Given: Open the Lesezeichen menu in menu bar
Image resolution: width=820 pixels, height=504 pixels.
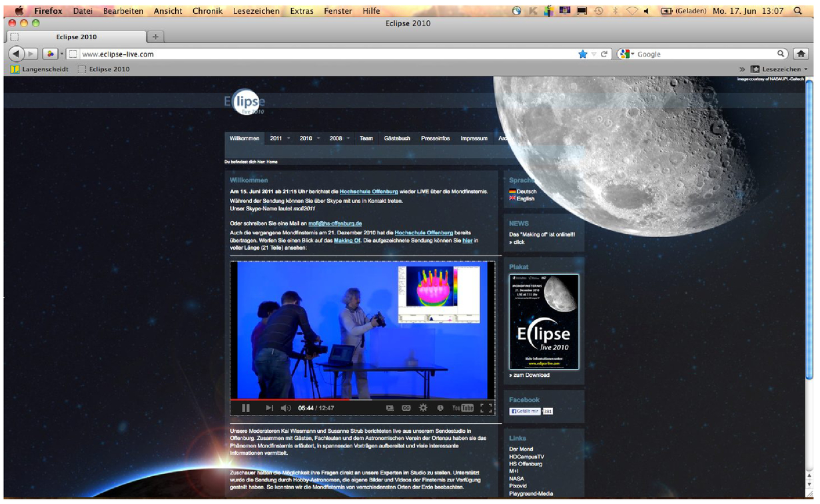Looking at the screenshot, I should pyautogui.click(x=257, y=11).
